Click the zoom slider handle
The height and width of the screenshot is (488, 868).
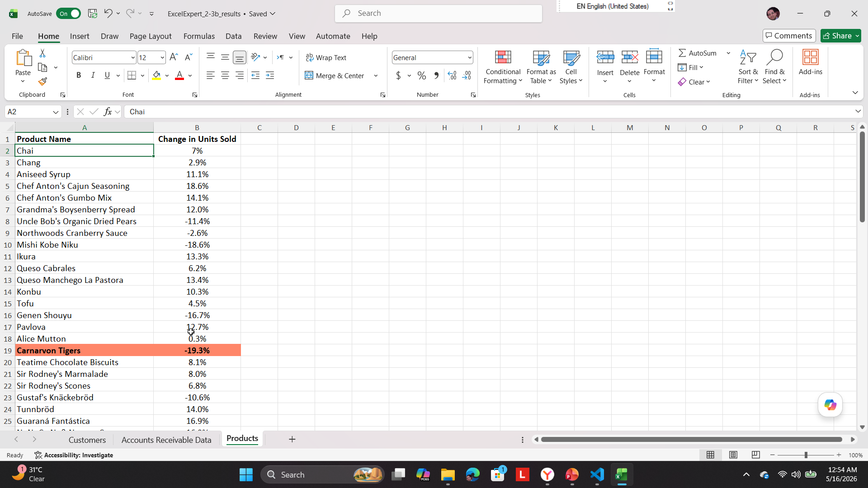(x=806, y=455)
